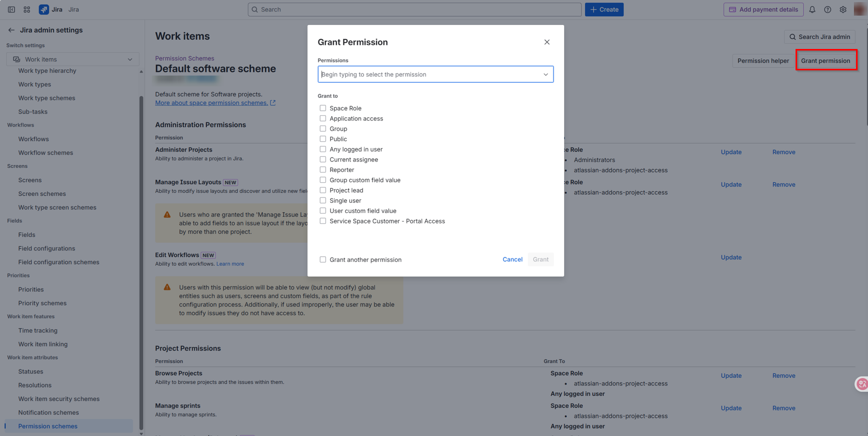This screenshot has width=868, height=436.
Task: Tick the Any logged in user checkbox
Action: click(323, 149)
